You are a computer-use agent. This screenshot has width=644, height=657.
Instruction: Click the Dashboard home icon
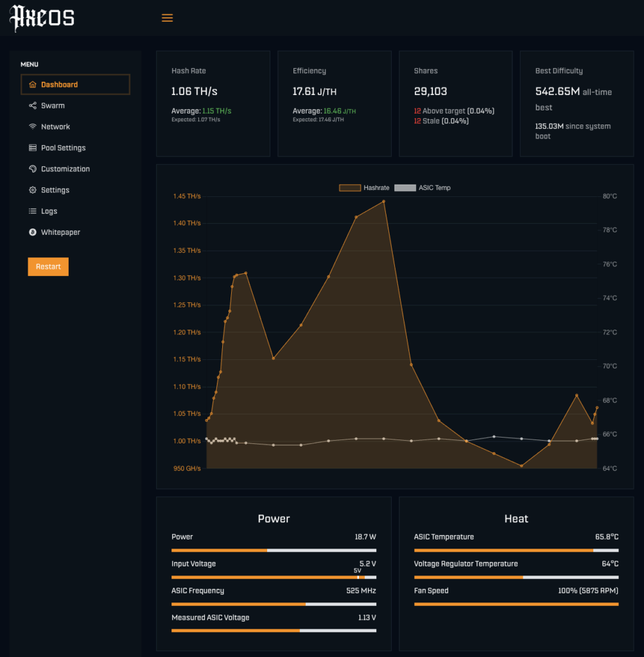click(33, 85)
